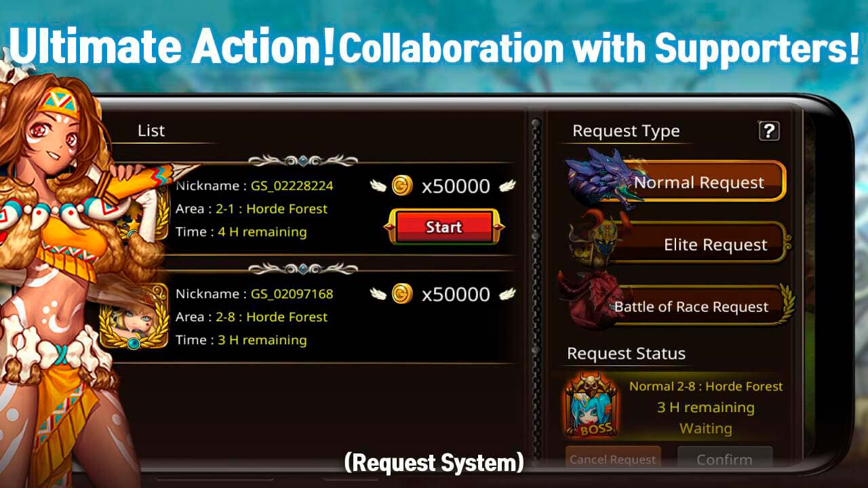Click the purple dragon Normal Request icon
The image size is (868, 488).
coord(602,178)
